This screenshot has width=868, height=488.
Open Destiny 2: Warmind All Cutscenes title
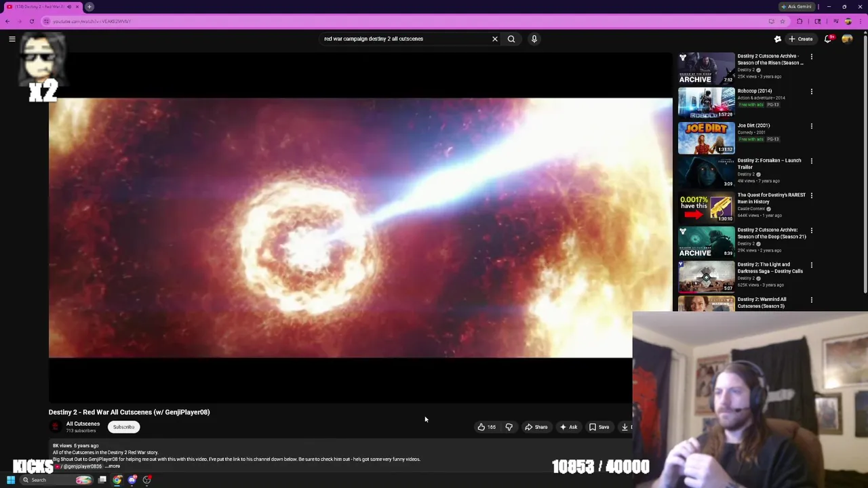(762, 302)
